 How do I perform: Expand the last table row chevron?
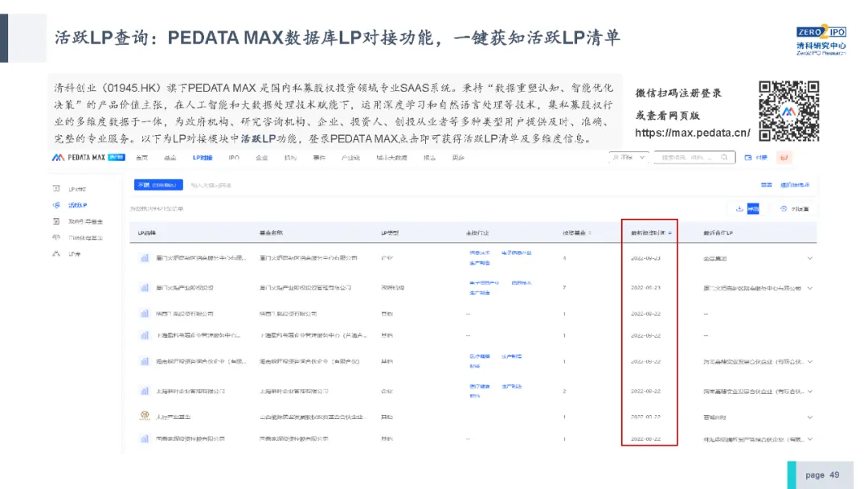[x=809, y=439]
